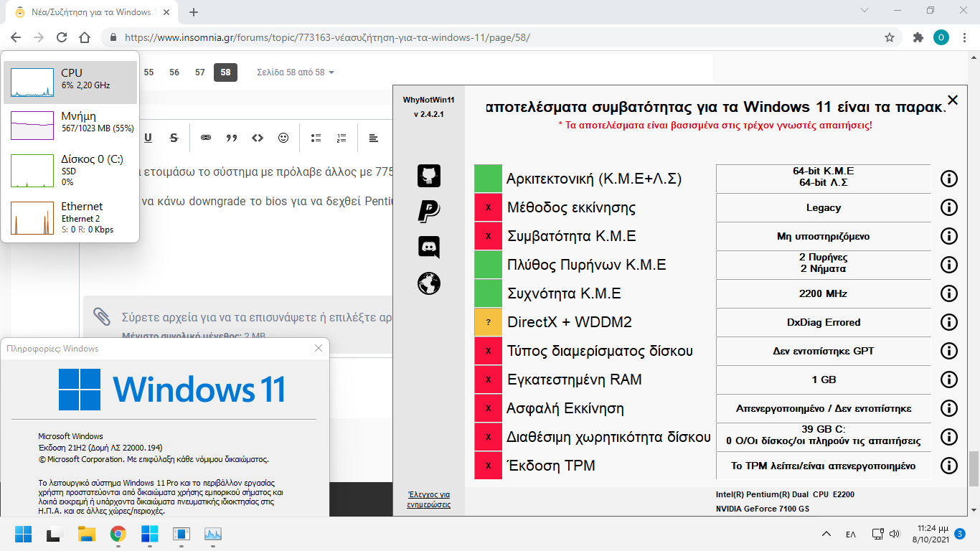980x551 pixels.
Task: Insert a numbered list in the editor
Action: pos(341,138)
